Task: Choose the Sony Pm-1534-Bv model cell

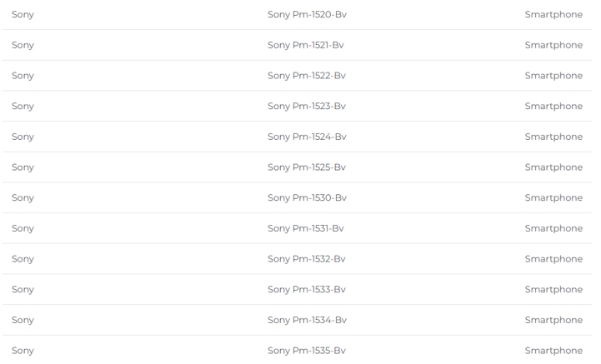Action: point(307,320)
